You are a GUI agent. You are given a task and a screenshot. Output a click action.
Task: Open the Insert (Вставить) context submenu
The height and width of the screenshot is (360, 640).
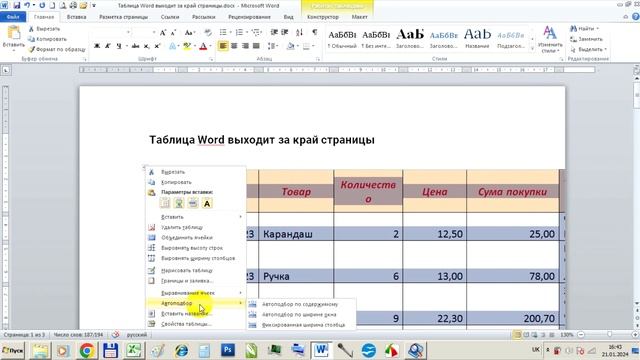[x=196, y=217]
